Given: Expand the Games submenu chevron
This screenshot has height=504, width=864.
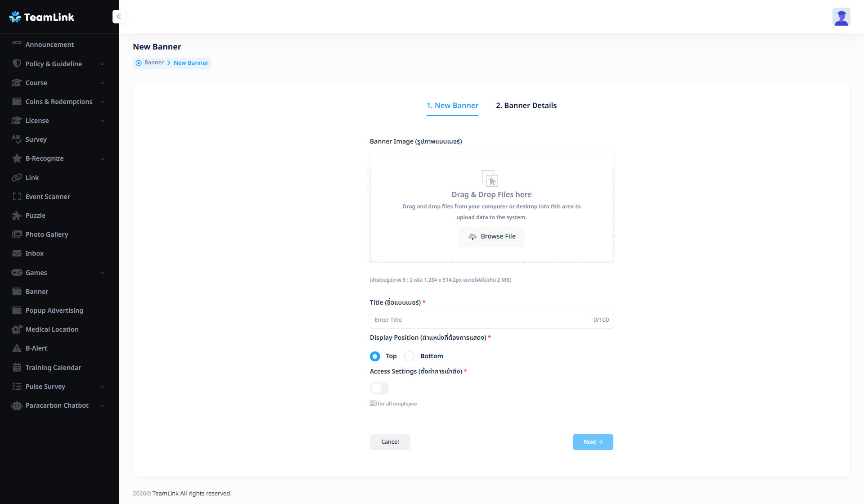Looking at the screenshot, I should click(102, 273).
